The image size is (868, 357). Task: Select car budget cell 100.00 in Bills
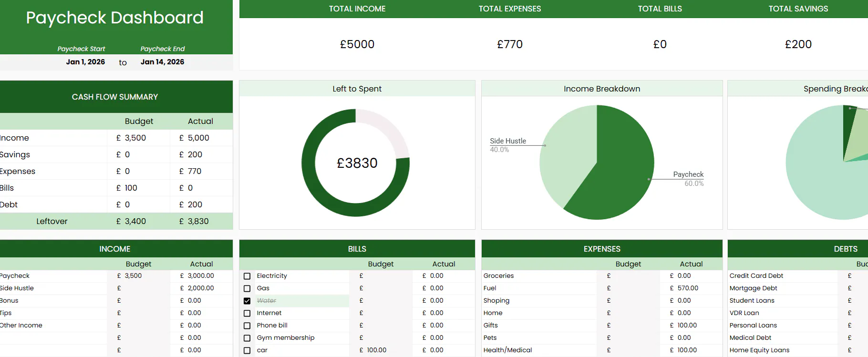coord(381,350)
